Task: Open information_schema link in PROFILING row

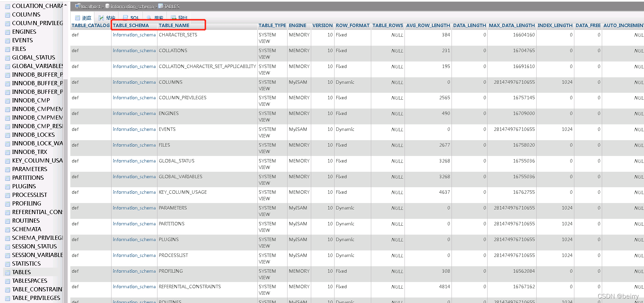Action: point(134,271)
